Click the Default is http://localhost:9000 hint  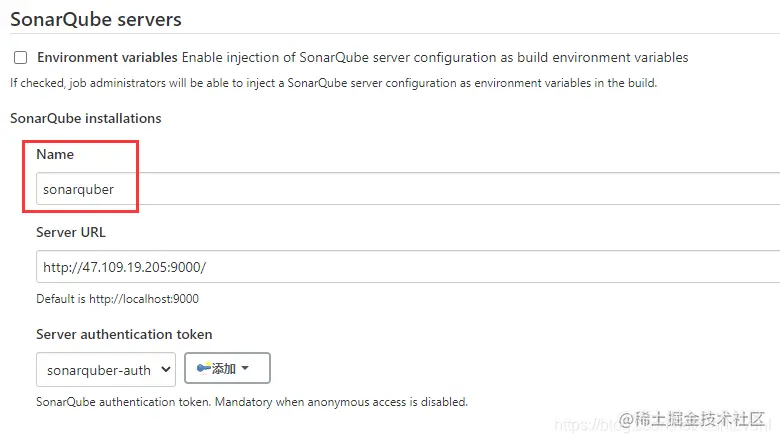117,299
